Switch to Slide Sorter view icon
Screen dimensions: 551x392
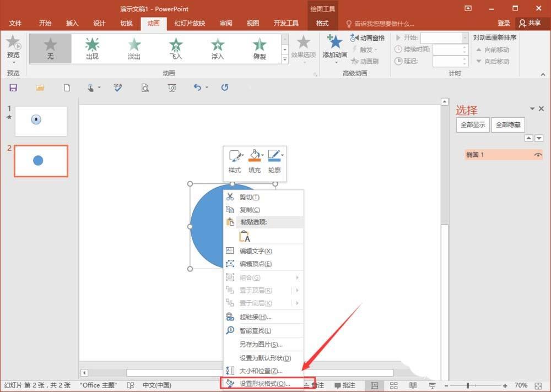(x=393, y=385)
